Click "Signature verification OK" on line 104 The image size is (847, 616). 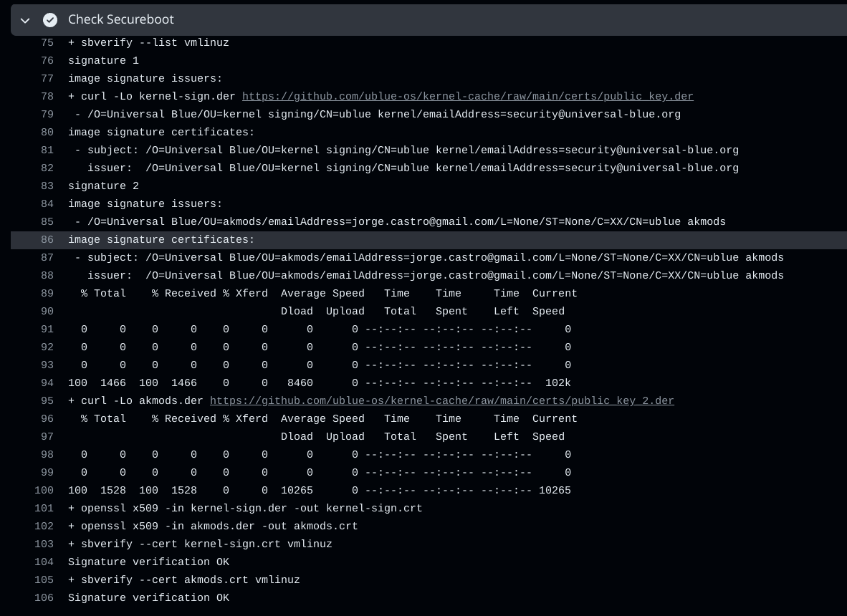pos(148,562)
